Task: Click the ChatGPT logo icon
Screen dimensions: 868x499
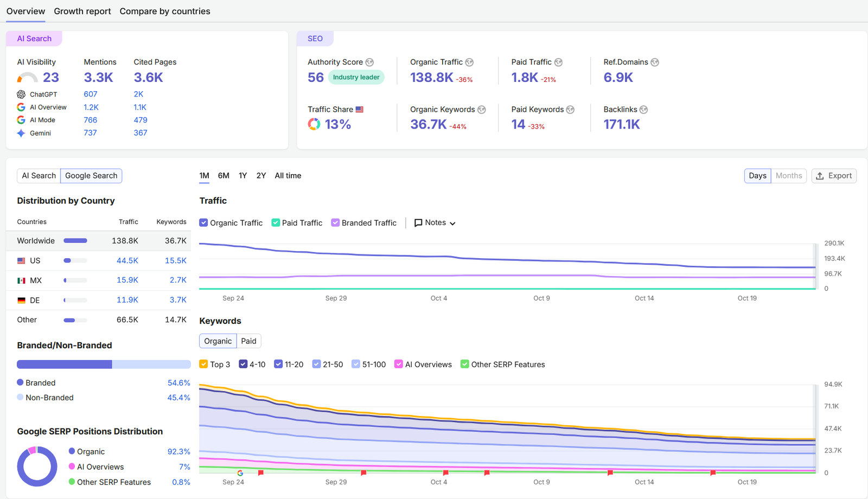Action: pyautogui.click(x=21, y=94)
